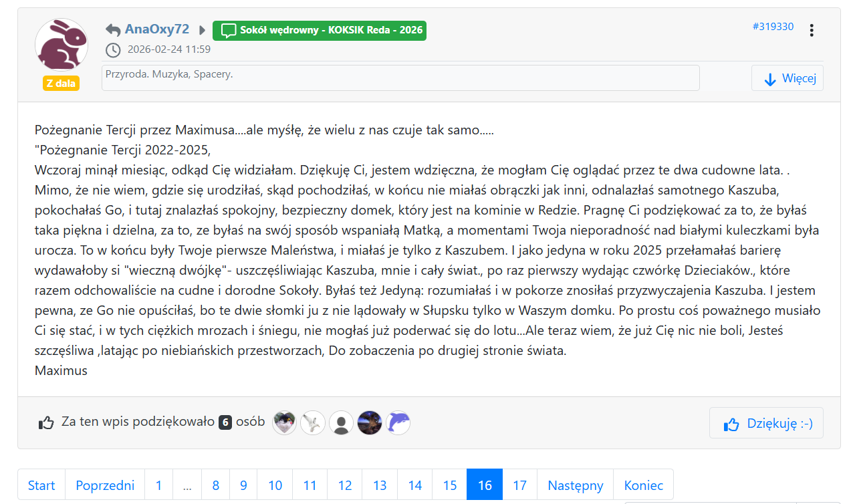Expand the post with the Więcej button
849x504 pixels.
(x=787, y=78)
